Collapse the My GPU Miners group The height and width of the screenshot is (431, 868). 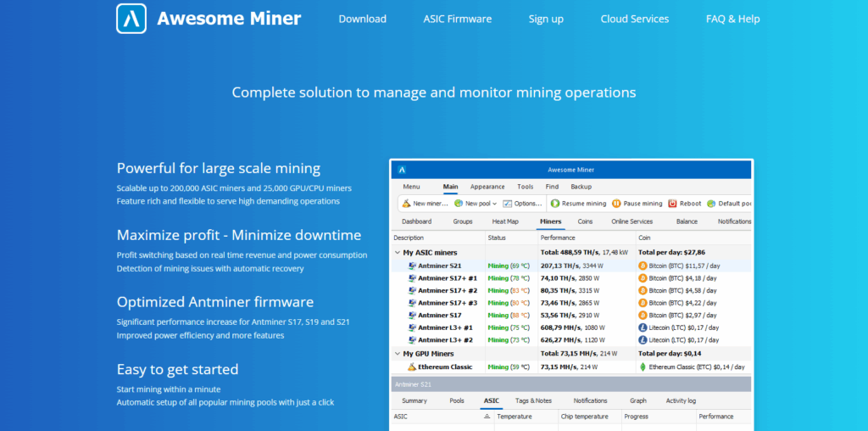397,354
